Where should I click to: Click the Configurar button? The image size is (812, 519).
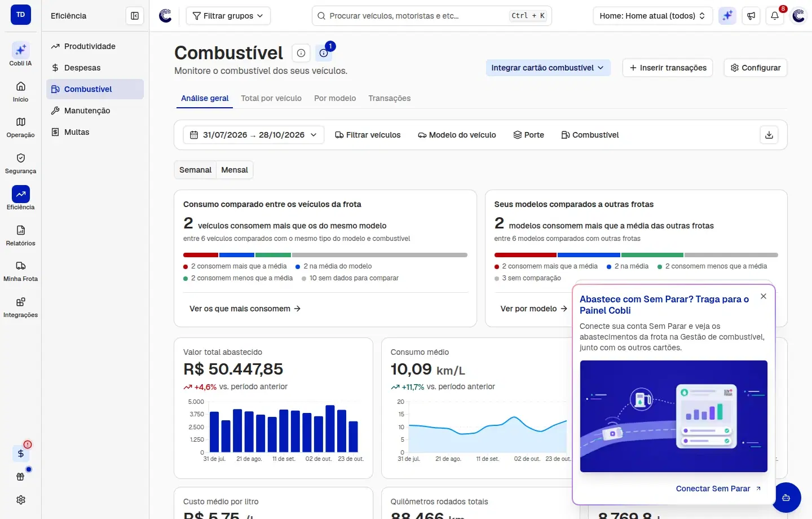coord(755,68)
